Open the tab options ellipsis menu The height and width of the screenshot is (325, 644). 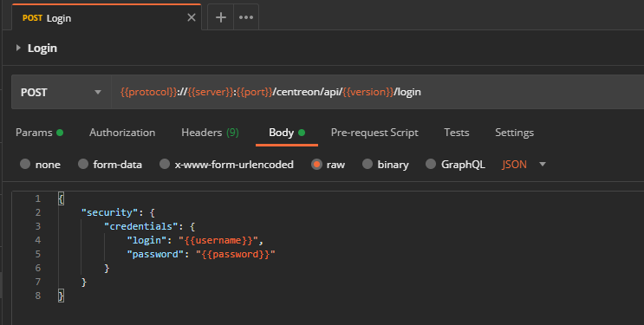click(x=246, y=17)
